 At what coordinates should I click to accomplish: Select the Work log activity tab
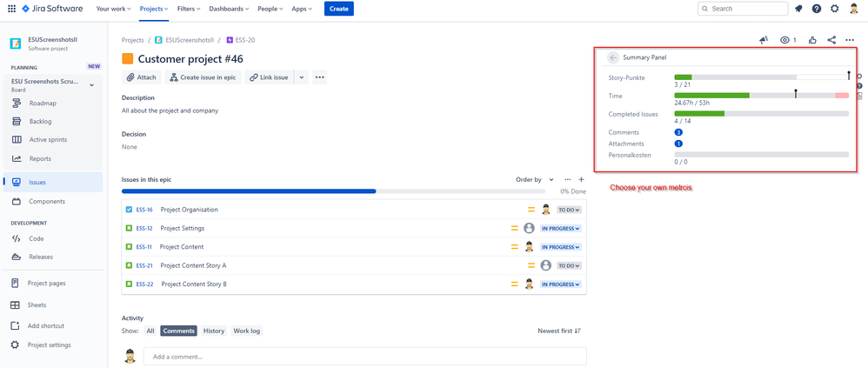point(246,331)
